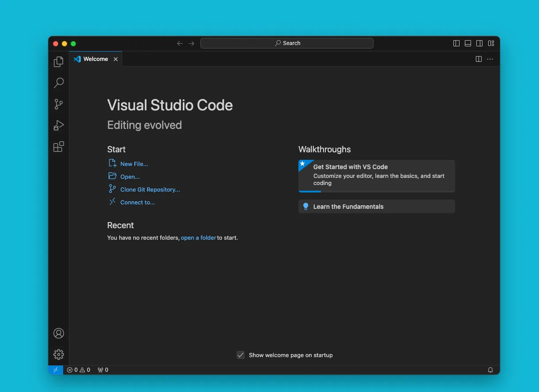Toggle the primary side bar visibility
This screenshot has width=539, height=392.
click(456, 43)
